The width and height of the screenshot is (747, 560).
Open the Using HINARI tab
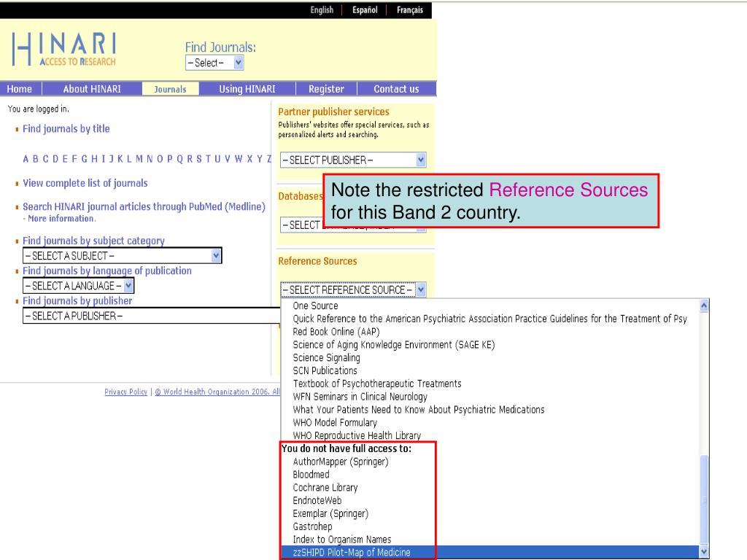tap(247, 89)
